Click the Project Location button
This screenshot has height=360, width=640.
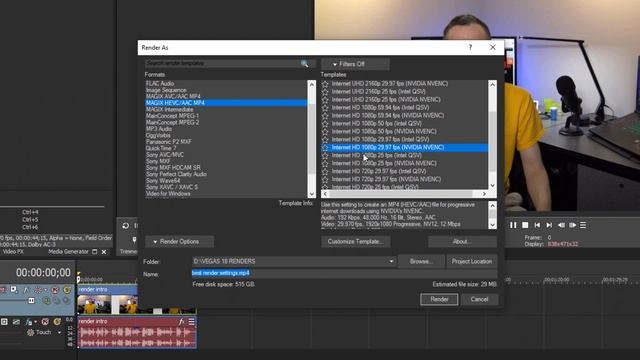pyautogui.click(x=471, y=261)
